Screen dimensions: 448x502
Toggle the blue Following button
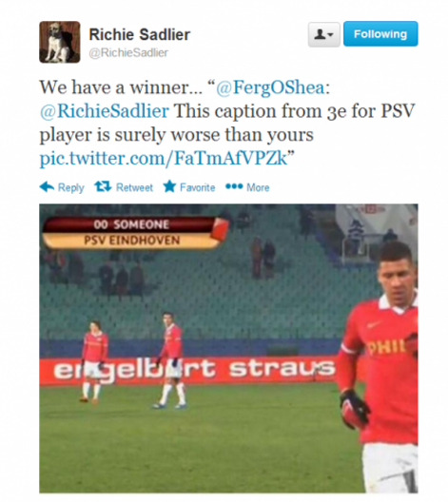(x=380, y=34)
